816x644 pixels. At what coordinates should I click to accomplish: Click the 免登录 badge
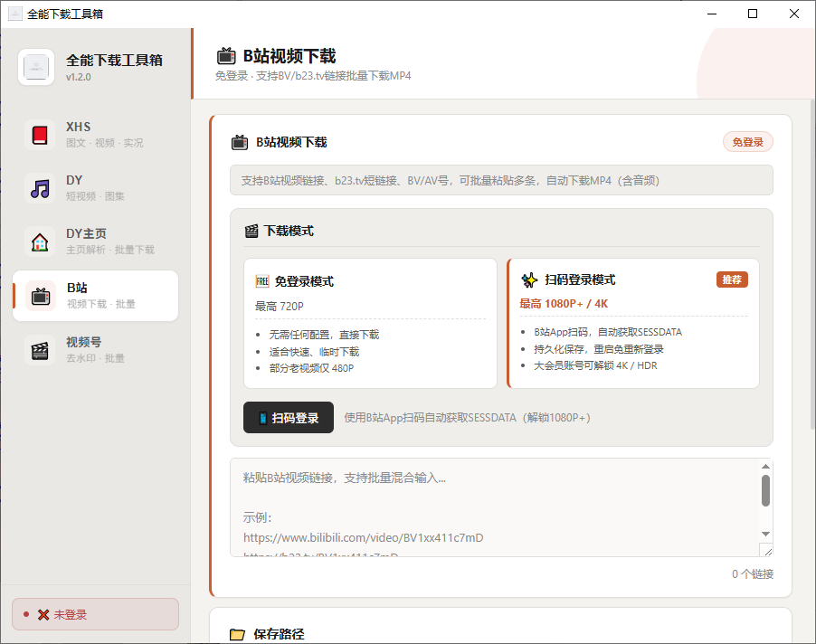coord(748,142)
